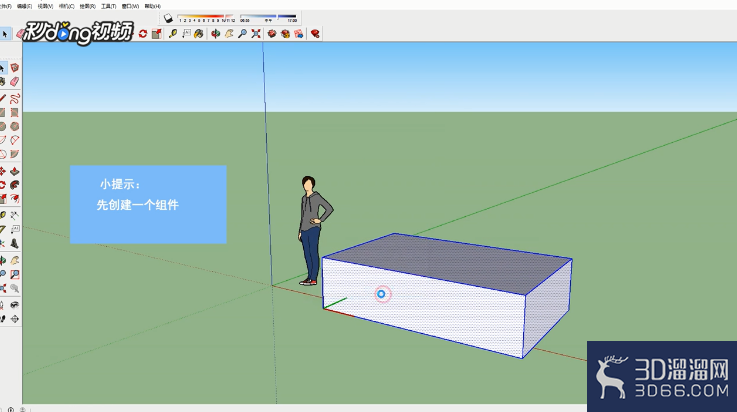Select the Eraser tool in left toolbar
737x412 pixels.
tap(15, 82)
